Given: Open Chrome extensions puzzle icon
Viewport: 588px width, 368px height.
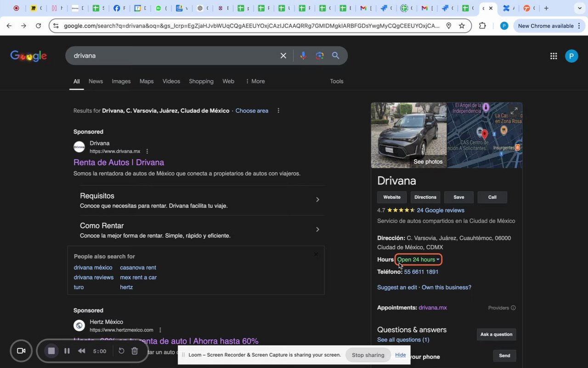Looking at the screenshot, I should pyautogui.click(x=482, y=26).
